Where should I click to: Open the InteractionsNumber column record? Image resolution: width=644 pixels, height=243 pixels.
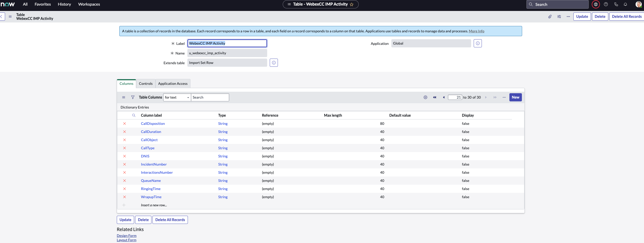click(157, 172)
